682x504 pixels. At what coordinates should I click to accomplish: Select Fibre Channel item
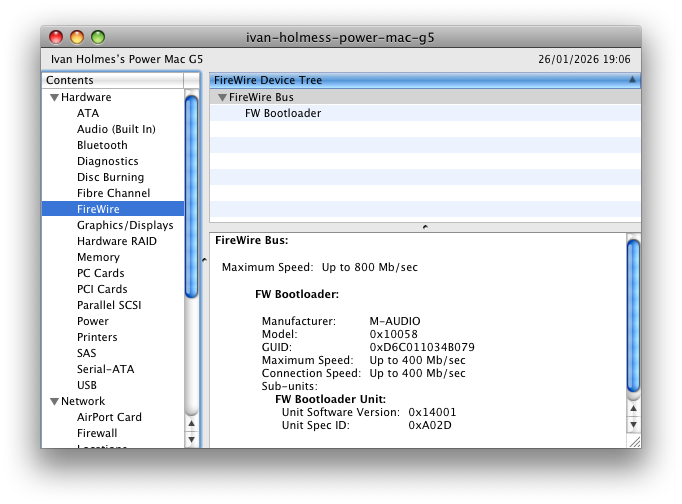114,193
